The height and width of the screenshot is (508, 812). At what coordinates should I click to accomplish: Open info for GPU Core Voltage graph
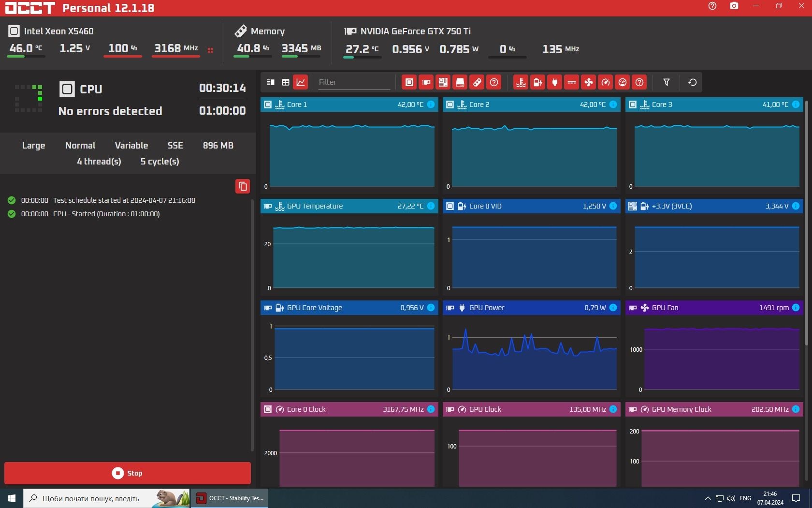pos(431,308)
